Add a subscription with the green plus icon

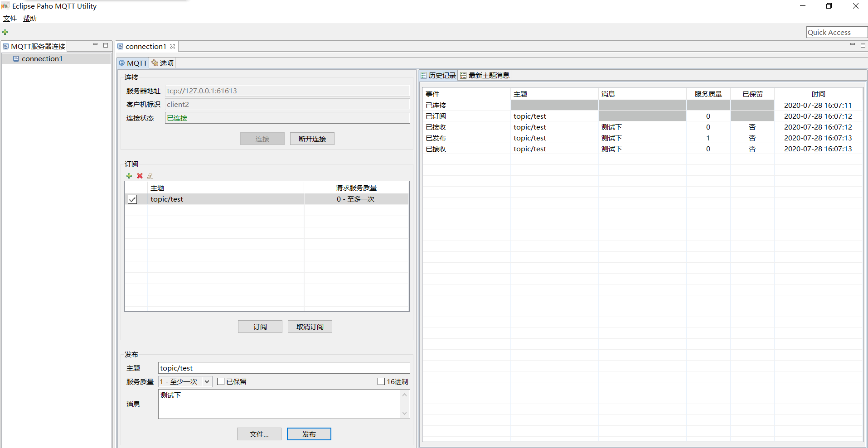[129, 176]
